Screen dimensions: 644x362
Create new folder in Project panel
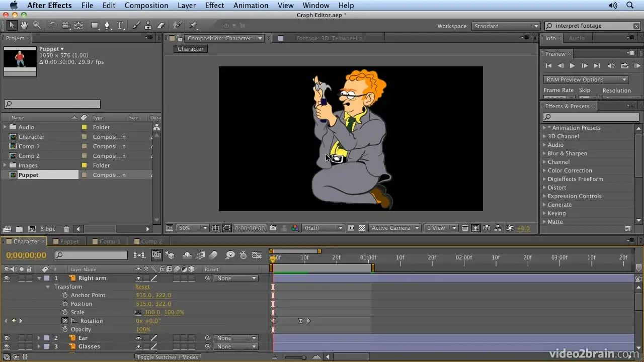19,229
